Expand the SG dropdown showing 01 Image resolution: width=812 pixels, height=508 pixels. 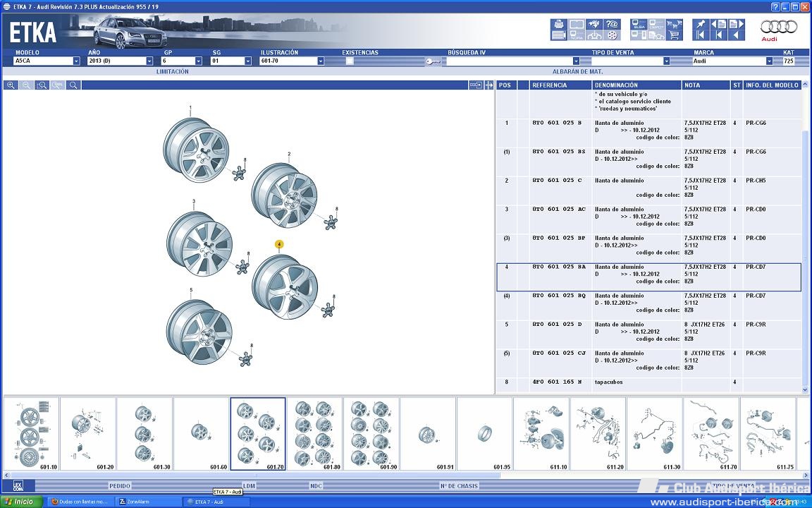(x=247, y=61)
